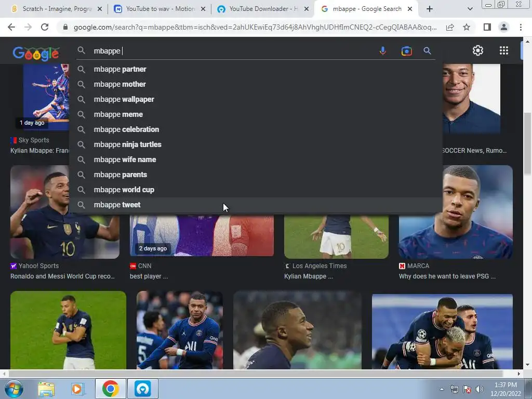Open the downloader app taskbar icon
Viewport: 532px width, 399px height.
[142, 389]
